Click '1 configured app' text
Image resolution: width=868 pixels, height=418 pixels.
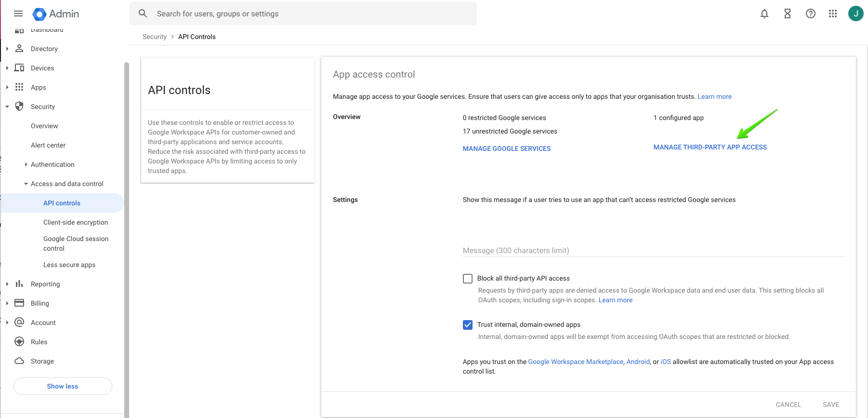point(678,118)
